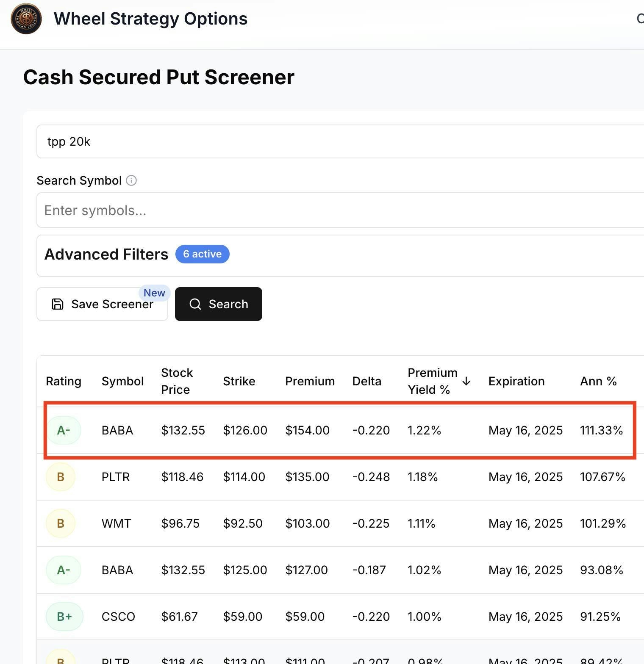This screenshot has width=644, height=664.
Task: Select the BABA $125.00 strike row
Action: [245, 570]
